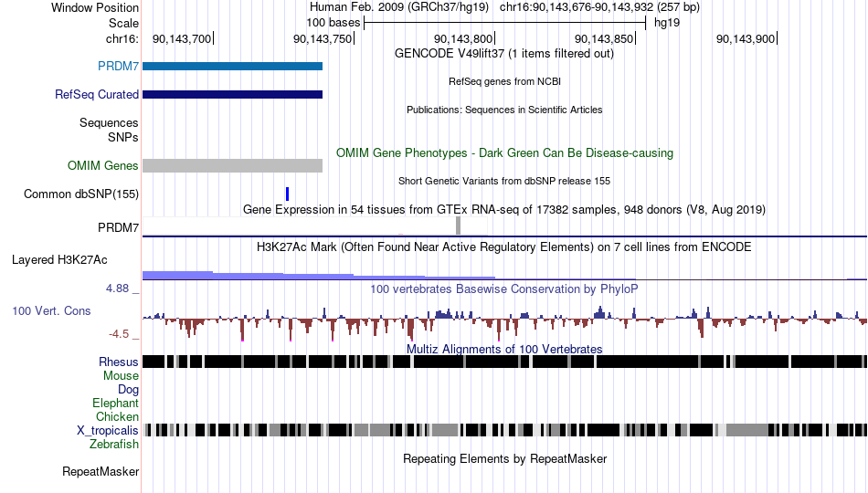The height and width of the screenshot is (493, 868).
Task: Click the Window Position label
Action: [95, 7]
